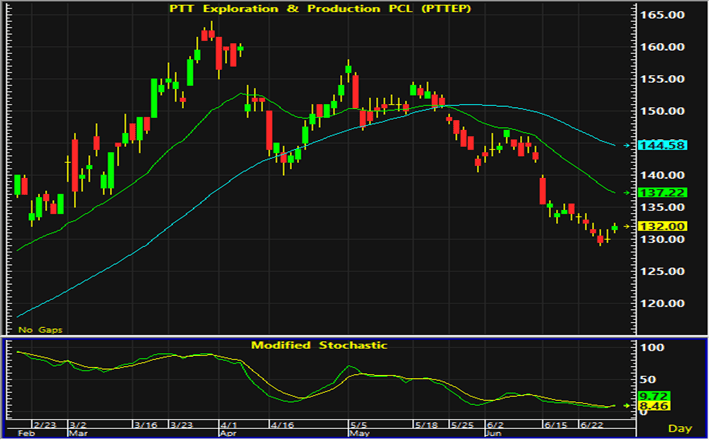Select the cyan 144.58 moving average value label
This screenshot has height=440, width=710.
662,145
